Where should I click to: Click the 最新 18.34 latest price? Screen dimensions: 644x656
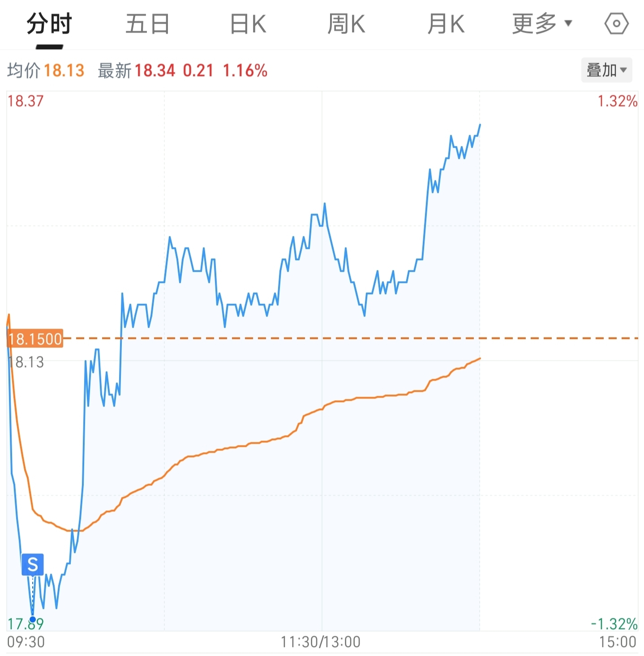tap(137, 71)
